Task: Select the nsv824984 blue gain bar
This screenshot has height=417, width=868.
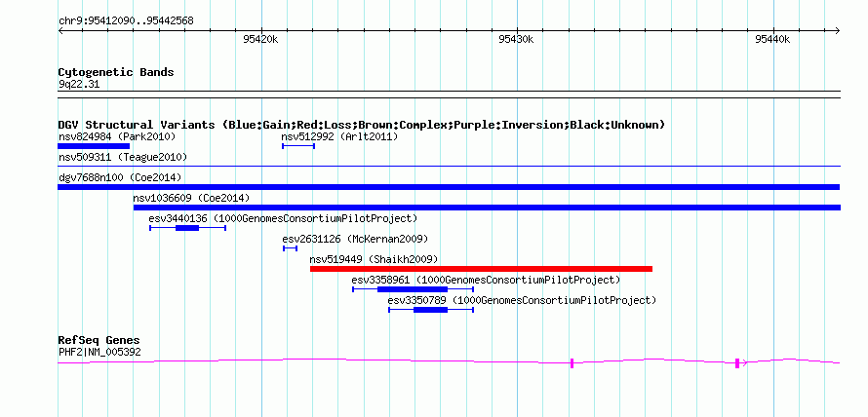Action: [x=94, y=146]
